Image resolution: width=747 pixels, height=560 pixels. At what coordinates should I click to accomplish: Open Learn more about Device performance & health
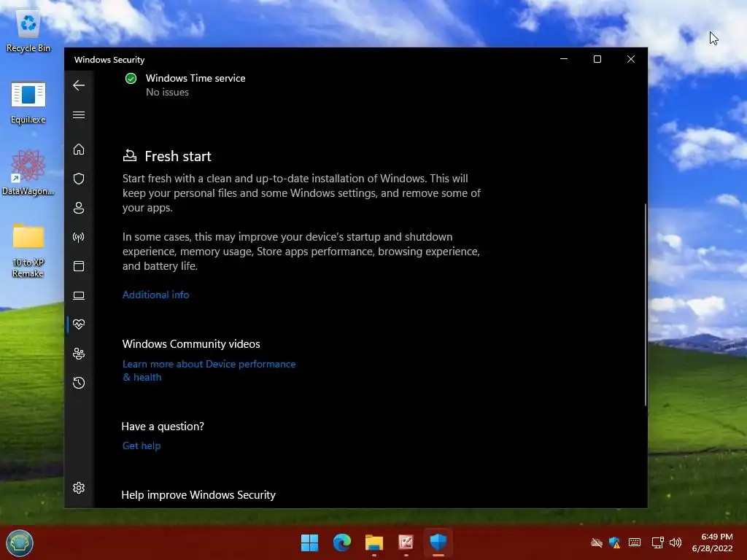tap(209, 370)
